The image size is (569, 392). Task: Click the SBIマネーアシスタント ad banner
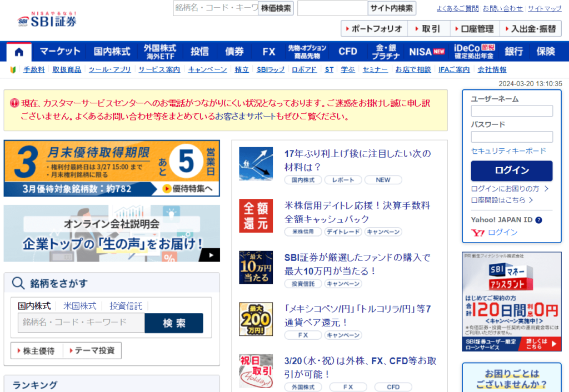512,301
